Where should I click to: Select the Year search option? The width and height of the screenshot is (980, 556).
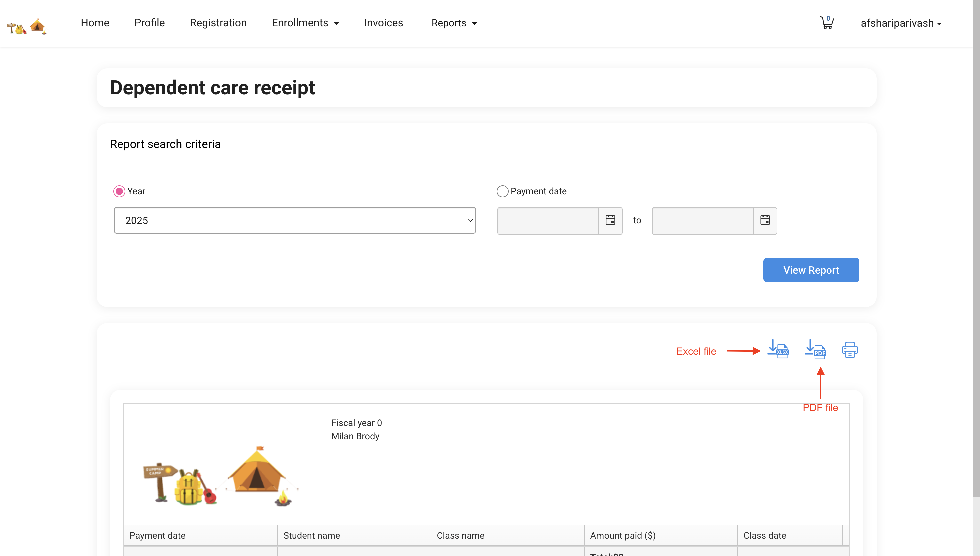[x=119, y=191]
